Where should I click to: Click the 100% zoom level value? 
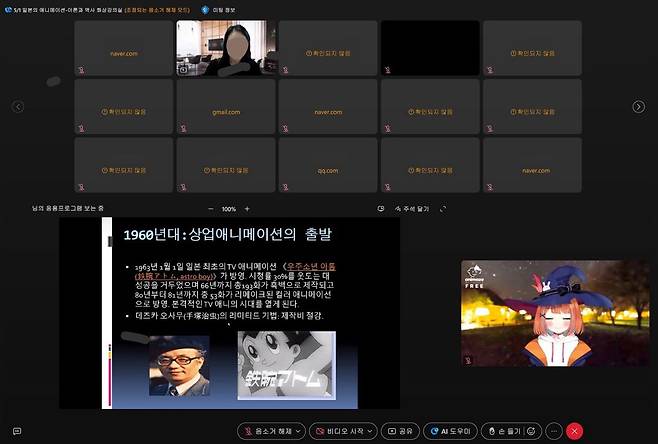(229, 209)
